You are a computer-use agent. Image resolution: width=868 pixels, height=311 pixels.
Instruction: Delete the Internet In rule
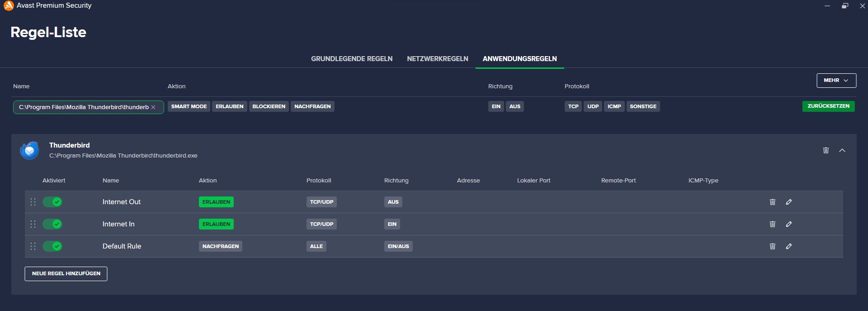point(773,224)
